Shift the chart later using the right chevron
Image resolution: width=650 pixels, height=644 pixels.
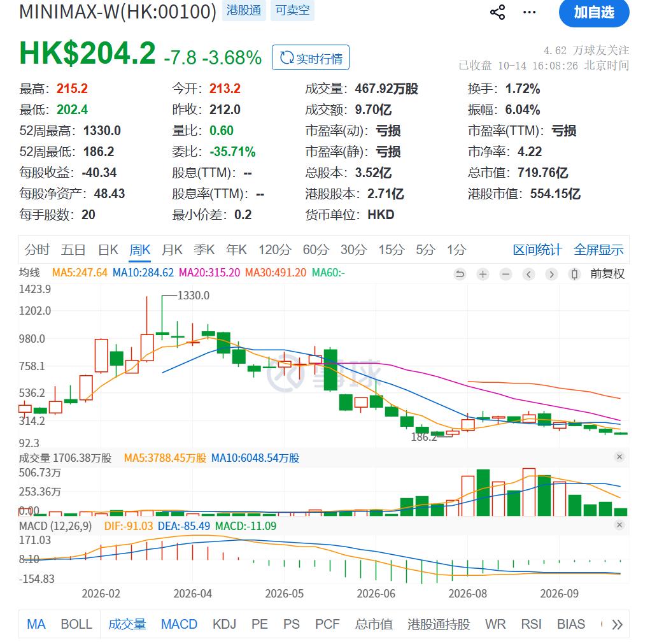551,274
